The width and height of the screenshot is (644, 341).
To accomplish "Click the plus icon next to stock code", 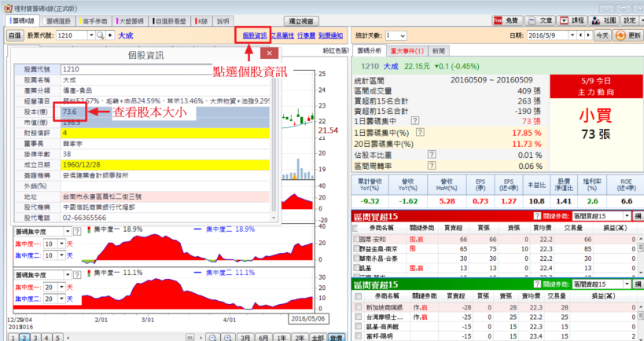I will [x=109, y=35].
